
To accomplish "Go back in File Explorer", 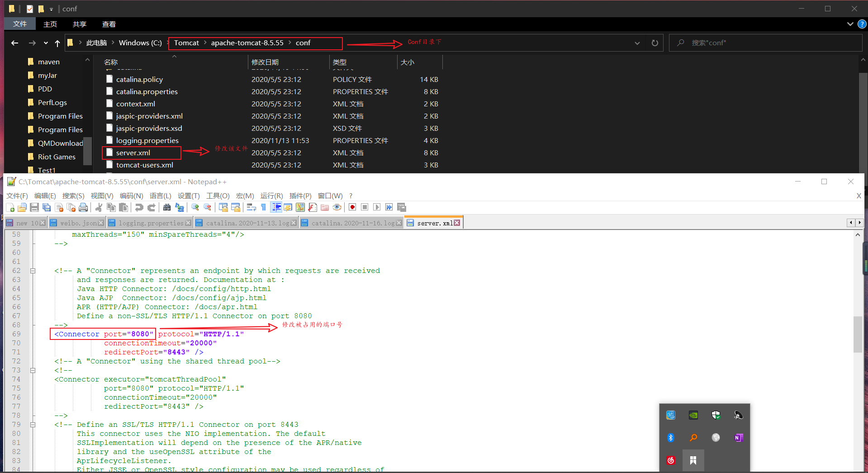I will tap(15, 43).
